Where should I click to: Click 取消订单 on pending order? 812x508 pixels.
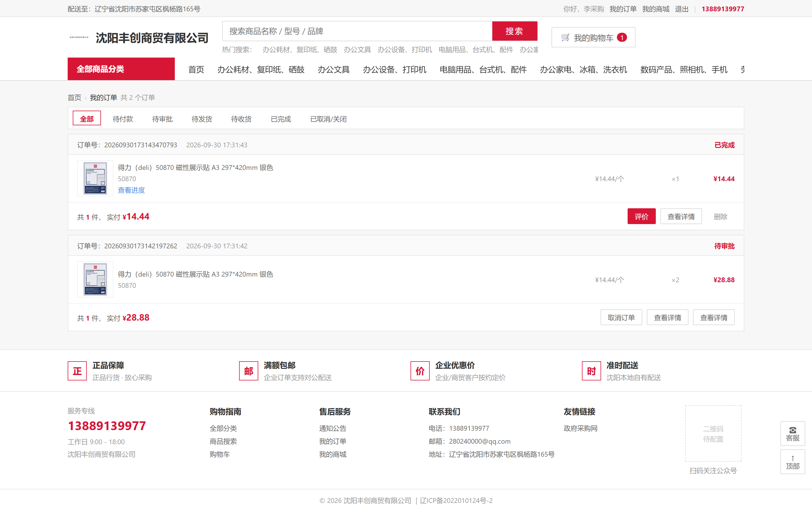pos(621,317)
